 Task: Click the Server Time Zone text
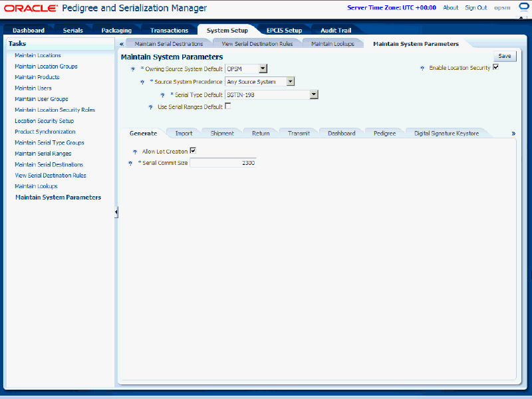[392, 7]
